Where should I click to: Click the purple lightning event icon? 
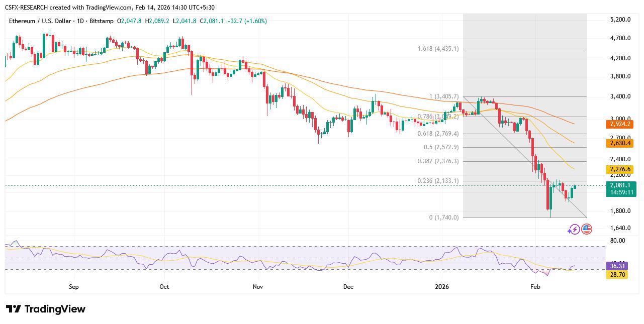574,230
